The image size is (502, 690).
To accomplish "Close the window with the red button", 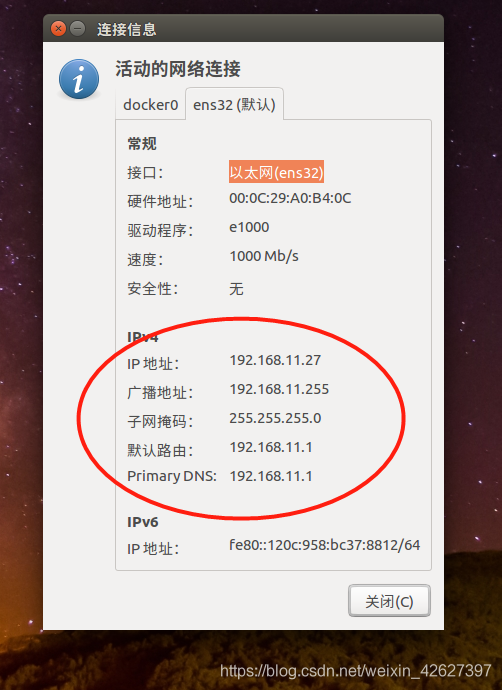I will (59, 29).
